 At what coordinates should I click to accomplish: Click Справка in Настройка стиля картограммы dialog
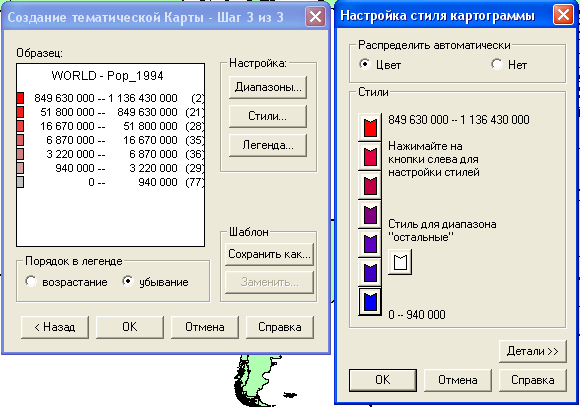(x=533, y=380)
